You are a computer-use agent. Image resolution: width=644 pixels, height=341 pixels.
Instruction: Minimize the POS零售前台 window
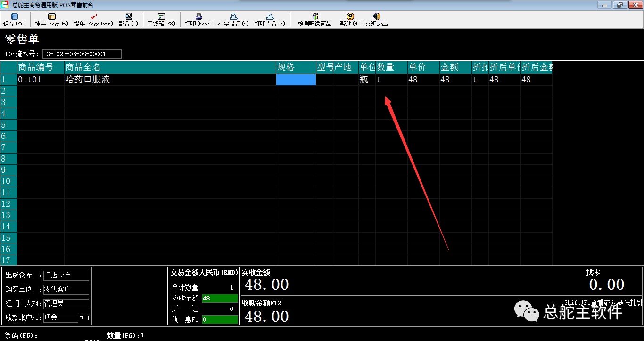point(604,5)
